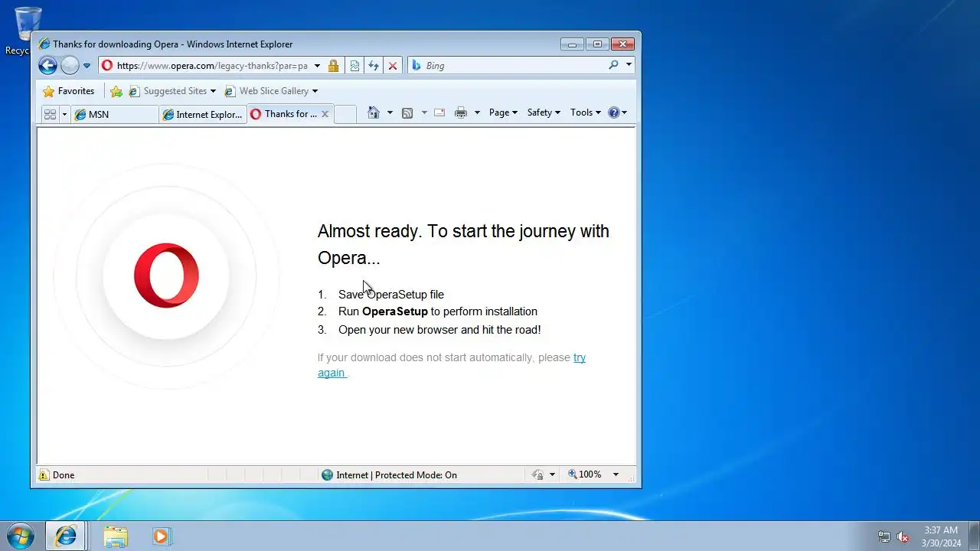Expand the Print options dropdown arrow
This screenshot has width=980, height=551.
(477, 112)
